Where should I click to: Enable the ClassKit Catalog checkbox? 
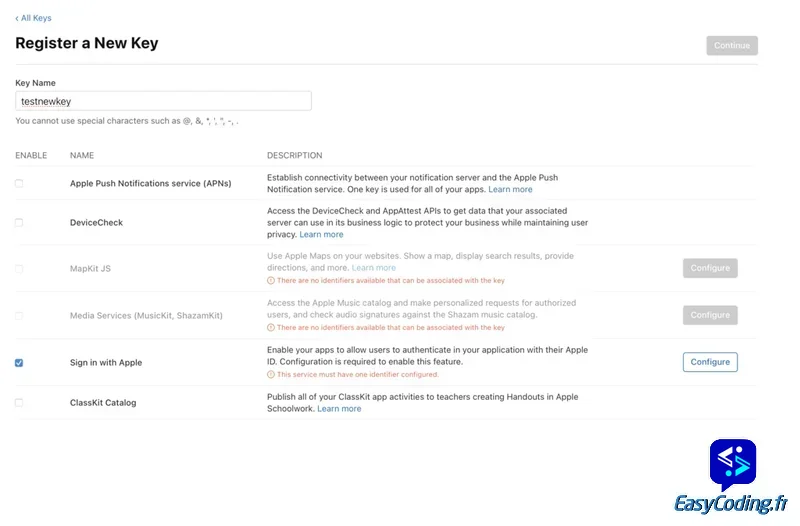19,402
